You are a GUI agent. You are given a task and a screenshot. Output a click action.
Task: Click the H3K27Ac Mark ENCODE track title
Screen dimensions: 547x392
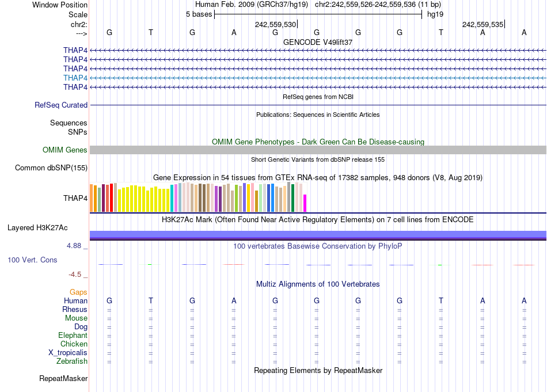[x=318, y=220]
